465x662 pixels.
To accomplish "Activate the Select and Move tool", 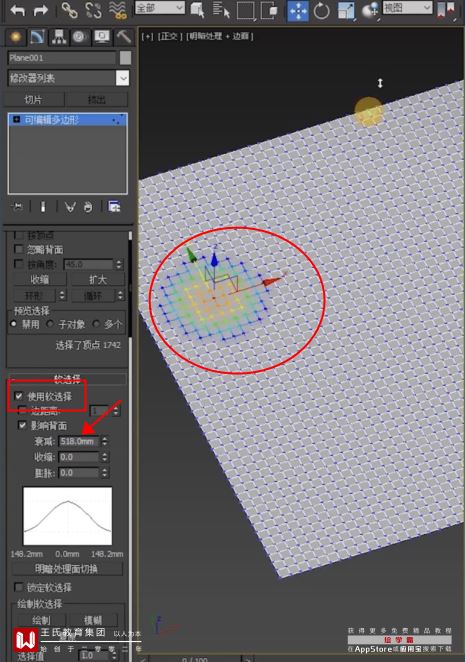I will (298, 11).
